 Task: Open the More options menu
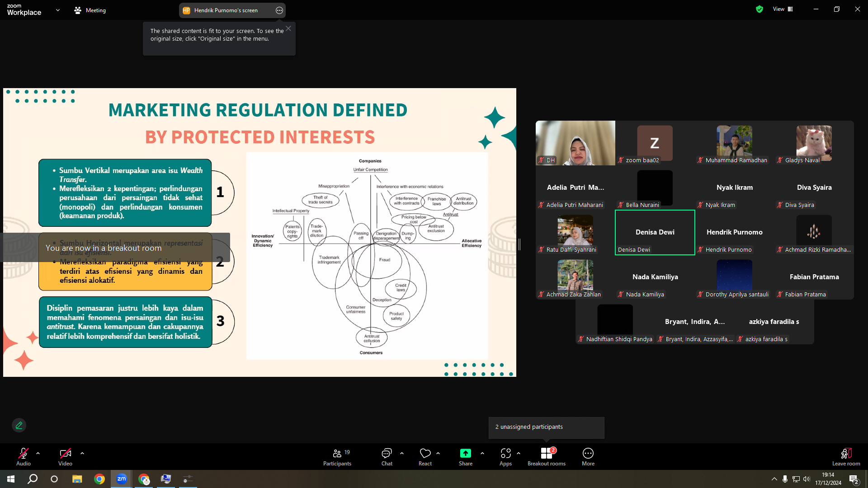click(588, 457)
